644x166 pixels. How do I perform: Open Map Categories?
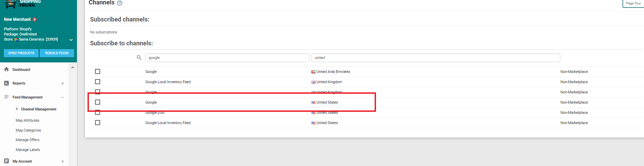click(x=28, y=130)
